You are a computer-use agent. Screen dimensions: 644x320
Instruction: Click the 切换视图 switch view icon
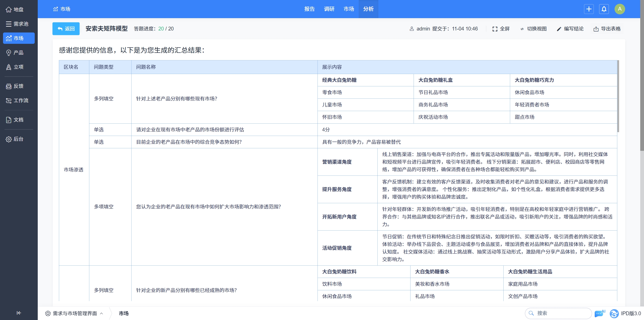click(x=522, y=29)
